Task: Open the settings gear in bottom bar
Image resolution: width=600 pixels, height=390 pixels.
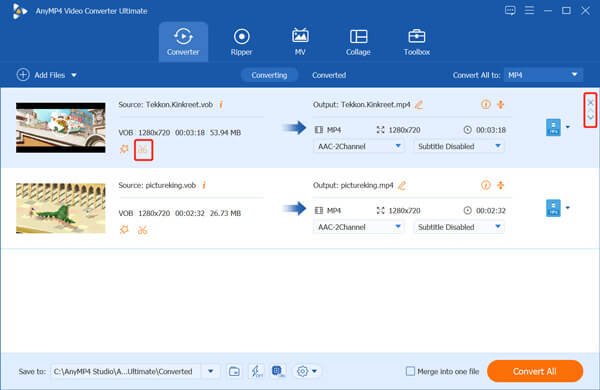Action: pos(302,371)
